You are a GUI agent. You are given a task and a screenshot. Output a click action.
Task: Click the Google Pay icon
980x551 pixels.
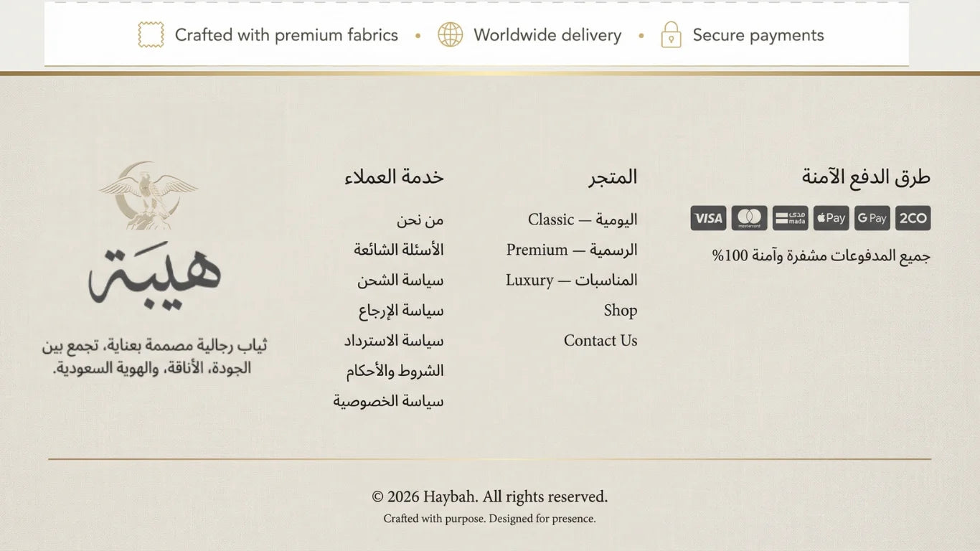tap(872, 218)
